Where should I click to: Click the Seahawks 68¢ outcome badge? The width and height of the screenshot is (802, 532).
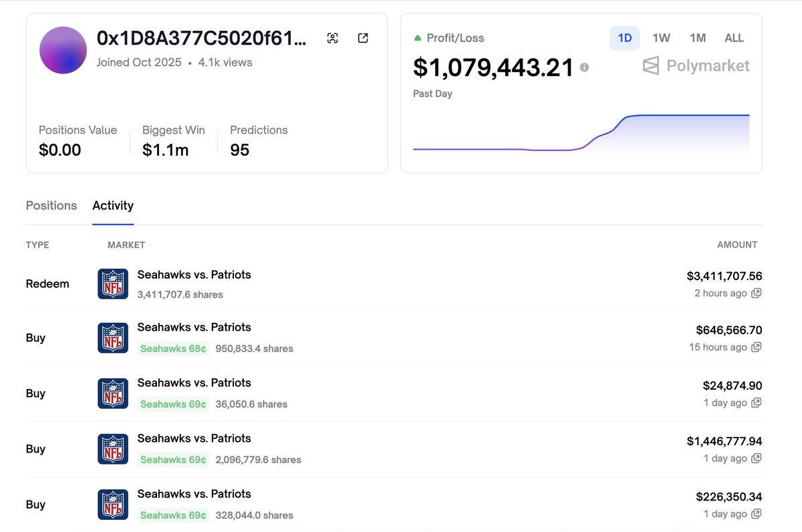(x=173, y=349)
